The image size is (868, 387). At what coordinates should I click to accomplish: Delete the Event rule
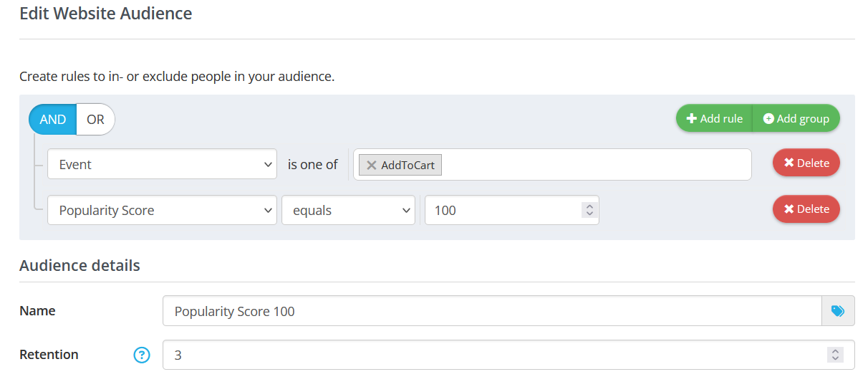[x=806, y=163]
